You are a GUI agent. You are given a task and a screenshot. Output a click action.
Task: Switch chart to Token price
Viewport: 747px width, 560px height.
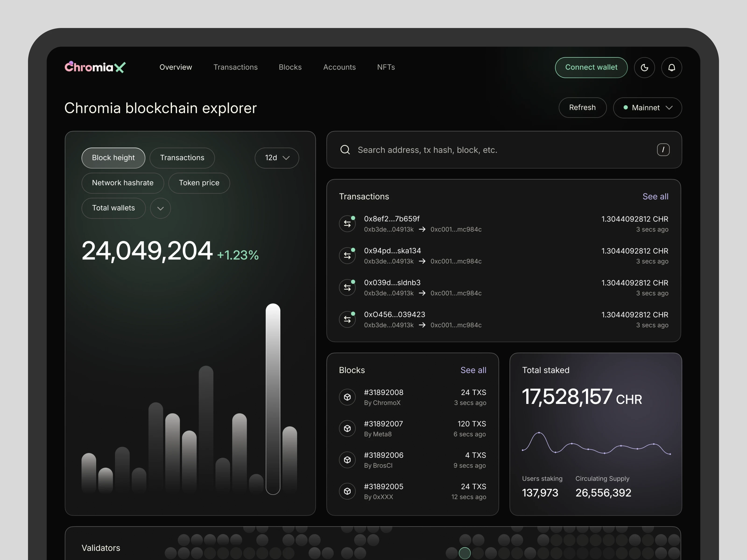[x=199, y=183]
